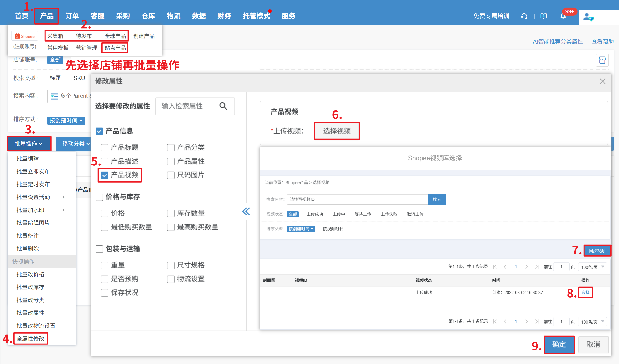This screenshot has width=619, height=364.
Task: Select 全属性修改 from batch menu
Action: click(x=30, y=339)
